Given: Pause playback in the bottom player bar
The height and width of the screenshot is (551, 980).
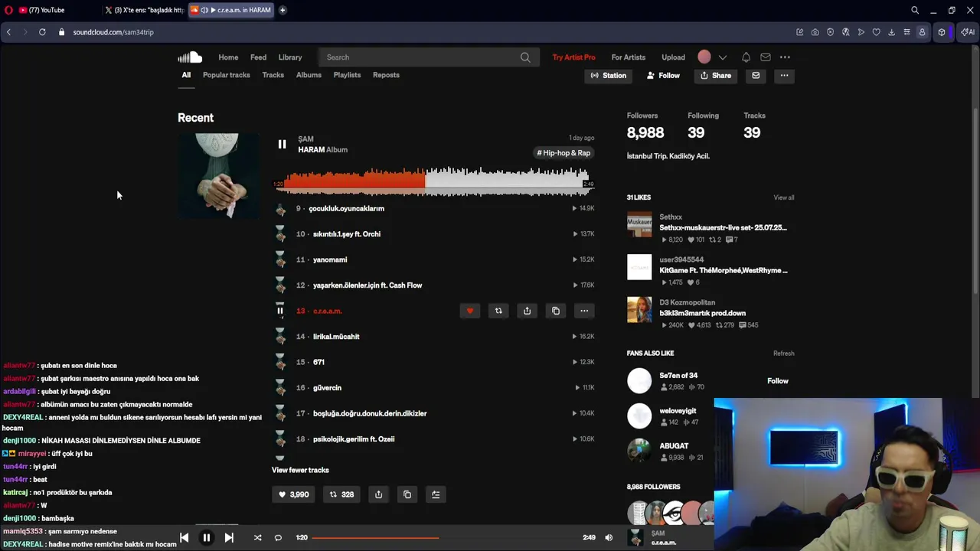Looking at the screenshot, I should click(206, 537).
